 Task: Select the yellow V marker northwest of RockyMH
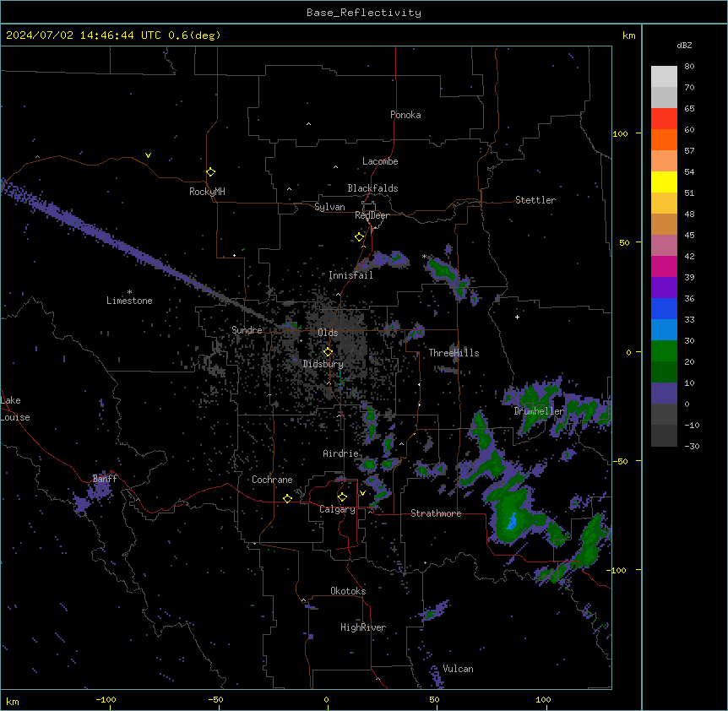148,155
